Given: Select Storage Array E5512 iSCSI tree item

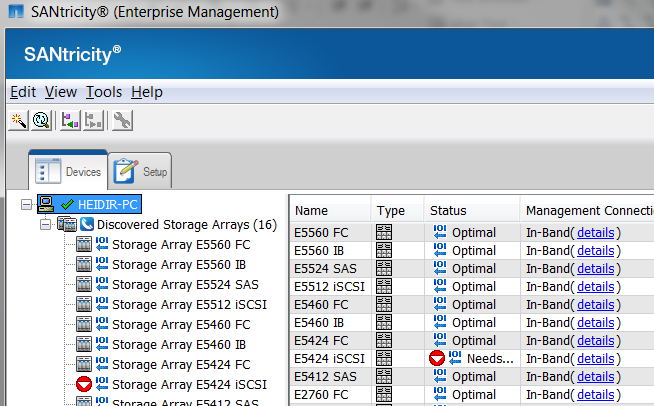Looking at the screenshot, I should coord(189,305).
